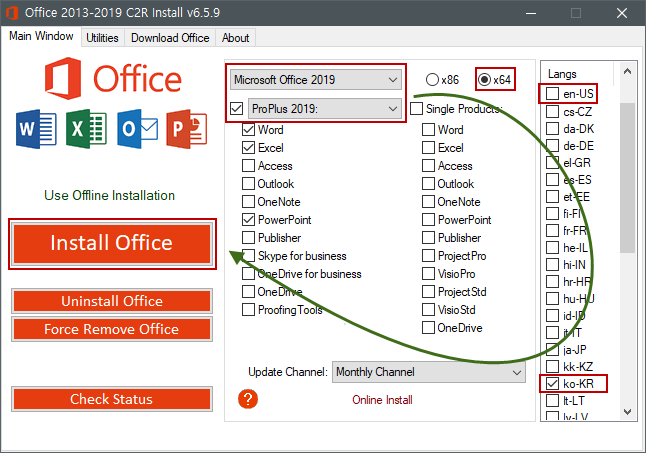Screen dimensions: 646x453
Task: Click Use Offline Installation link
Action: coord(110,195)
